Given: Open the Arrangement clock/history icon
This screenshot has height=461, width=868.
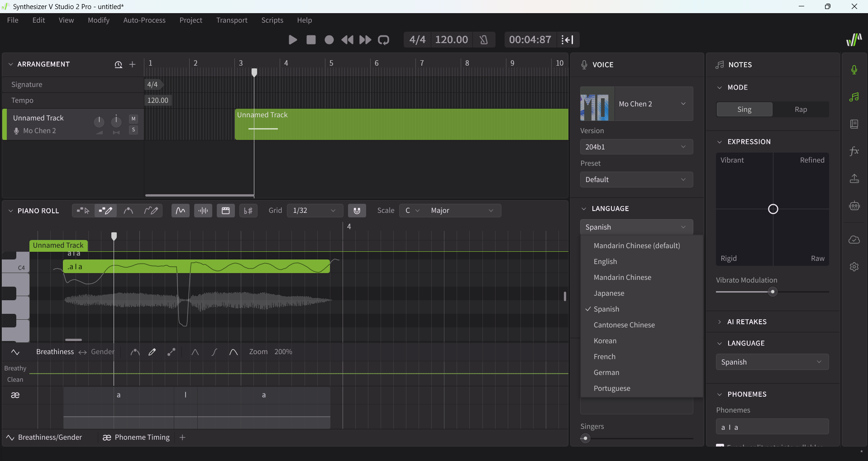Looking at the screenshot, I should (x=118, y=64).
